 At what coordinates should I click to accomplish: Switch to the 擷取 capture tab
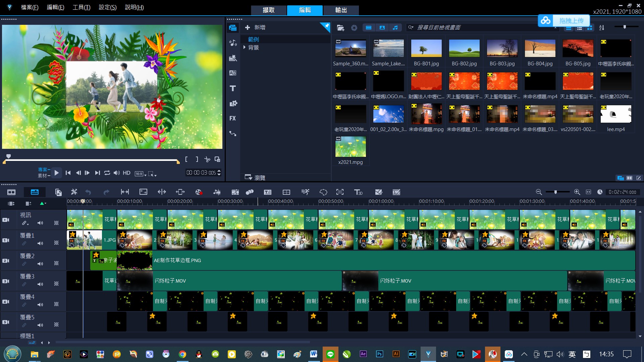269,10
